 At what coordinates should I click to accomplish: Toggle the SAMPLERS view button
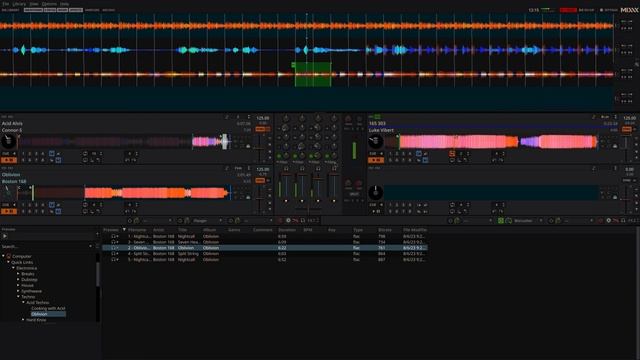pos(92,10)
